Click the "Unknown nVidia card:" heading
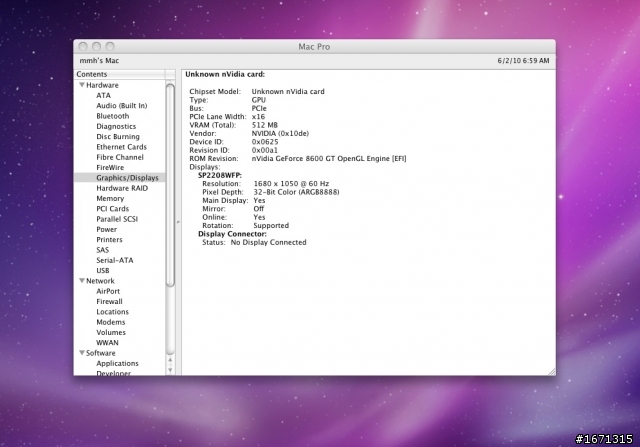640x447 pixels. [225, 74]
